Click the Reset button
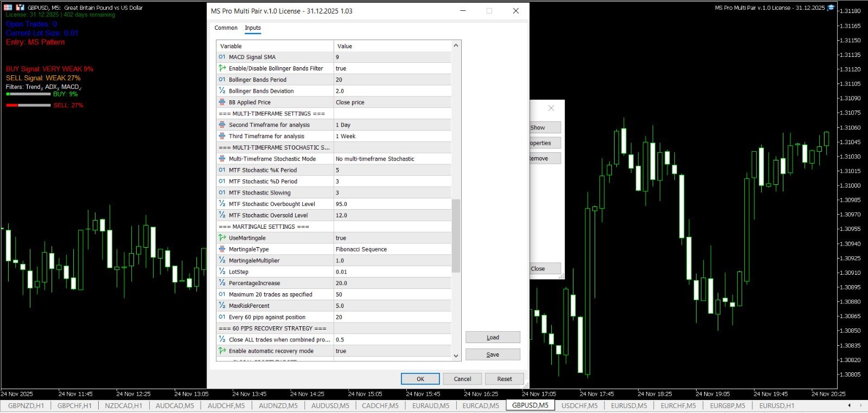Viewport: 868px width, 413px height. pyautogui.click(x=505, y=379)
